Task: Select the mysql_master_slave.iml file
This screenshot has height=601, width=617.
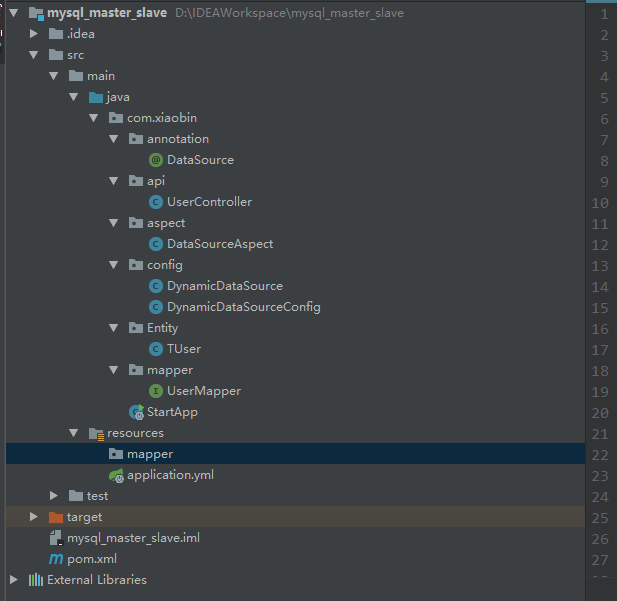Action: point(133,538)
